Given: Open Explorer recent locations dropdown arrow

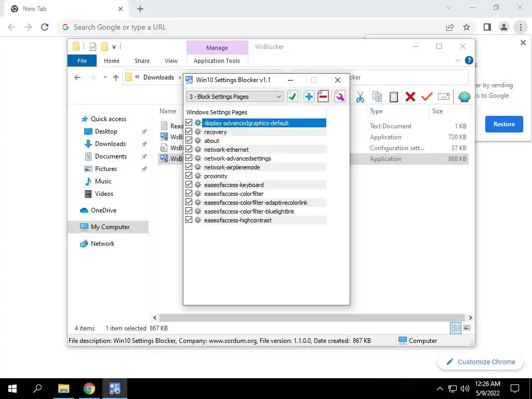Looking at the screenshot, I should coord(105,77).
